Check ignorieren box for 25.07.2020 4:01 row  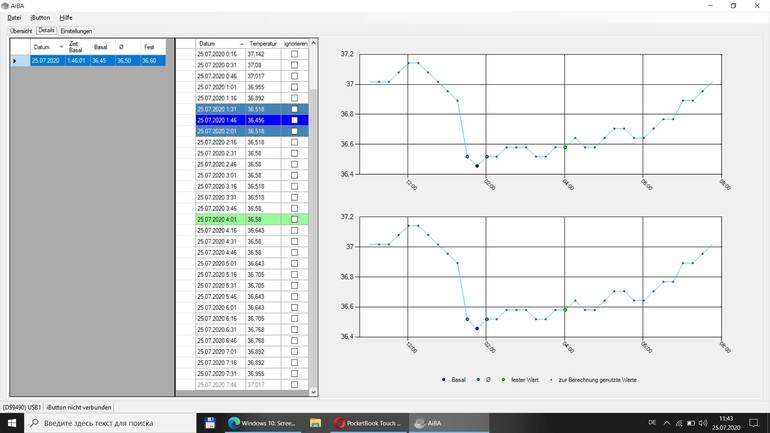(294, 219)
